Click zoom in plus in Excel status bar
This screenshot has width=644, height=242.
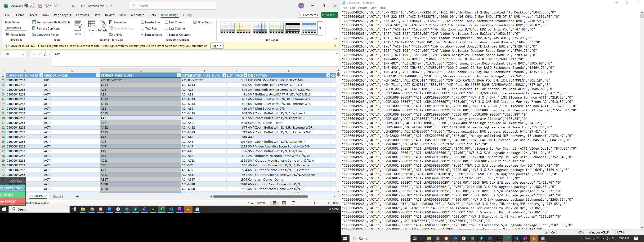(x=328, y=203)
